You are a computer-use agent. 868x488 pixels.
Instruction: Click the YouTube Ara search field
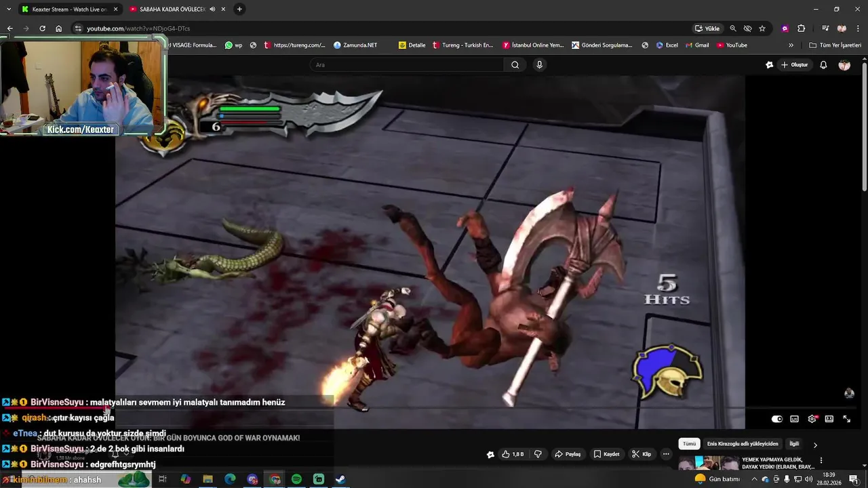point(407,64)
